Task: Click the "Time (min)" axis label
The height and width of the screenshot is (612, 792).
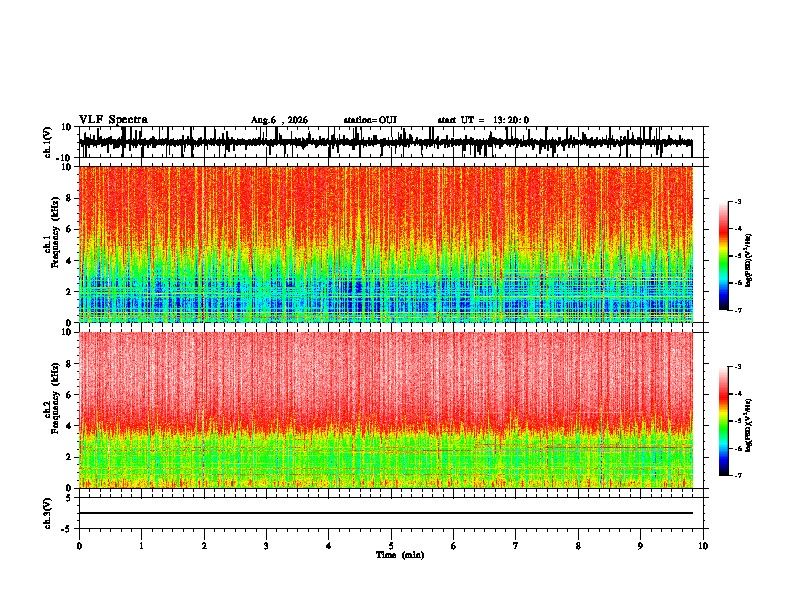Action: point(400,555)
